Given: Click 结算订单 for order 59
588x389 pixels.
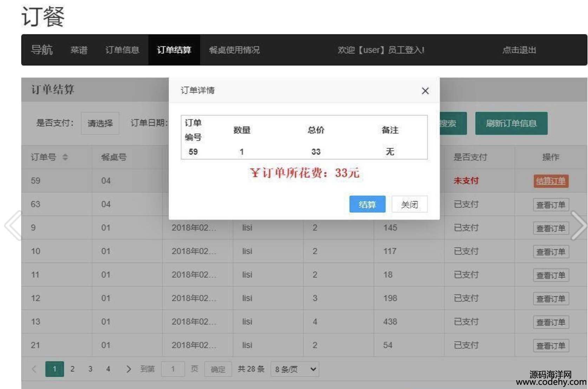Looking at the screenshot, I should [550, 181].
